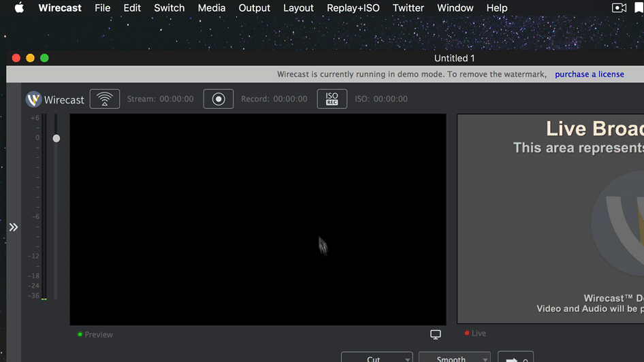
Task: Click the monitor icon below preview
Action: coord(436,335)
